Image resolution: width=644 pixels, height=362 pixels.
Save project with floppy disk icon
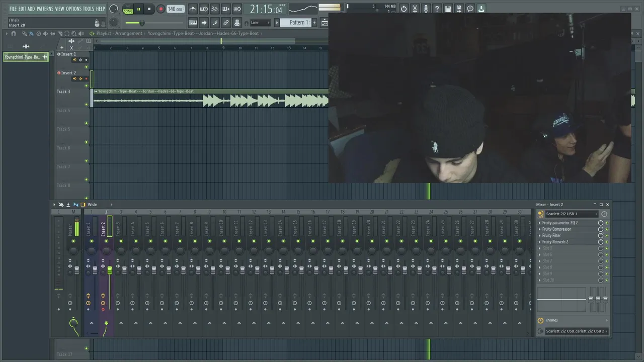coord(448,9)
